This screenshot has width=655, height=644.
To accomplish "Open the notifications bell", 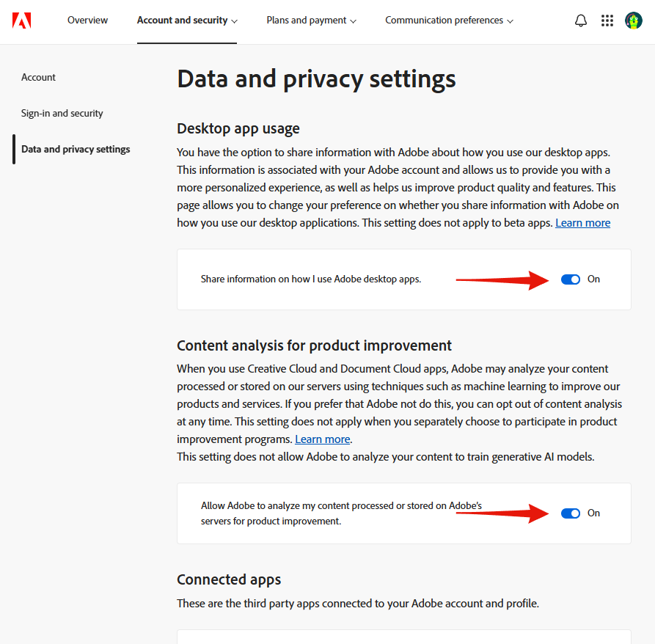I will (x=581, y=21).
